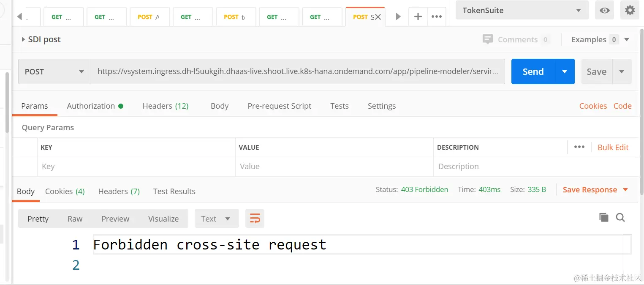Close the active POST S tab
This screenshot has height=285, width=644.
pos(378,17)
